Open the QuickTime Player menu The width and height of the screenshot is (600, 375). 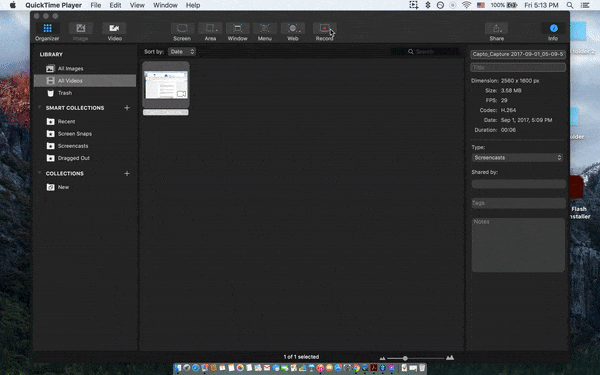pyautogui.click(x=54, y=5)
